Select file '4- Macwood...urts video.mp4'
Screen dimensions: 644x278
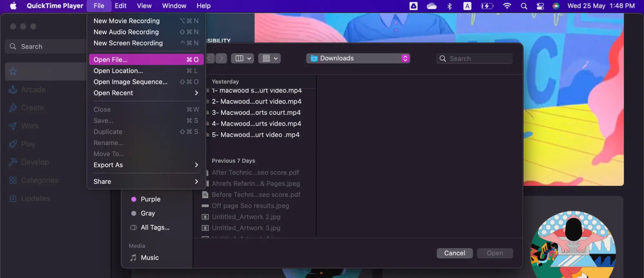256,124
